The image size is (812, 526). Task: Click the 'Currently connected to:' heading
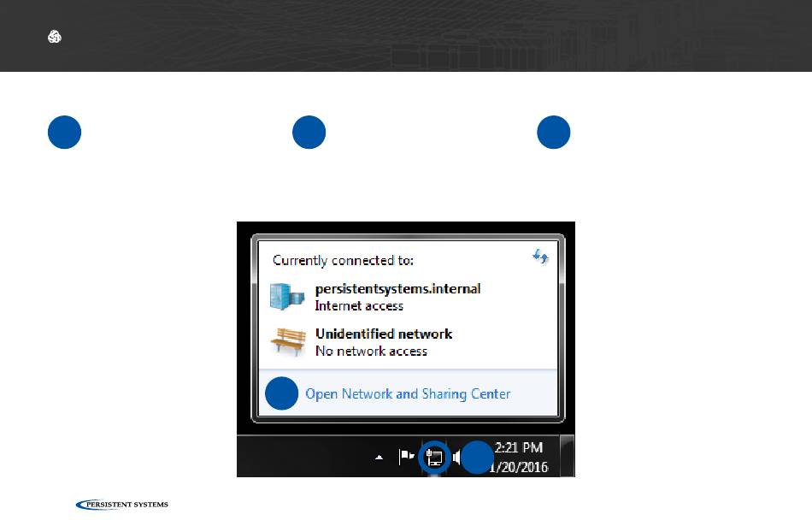343,260
